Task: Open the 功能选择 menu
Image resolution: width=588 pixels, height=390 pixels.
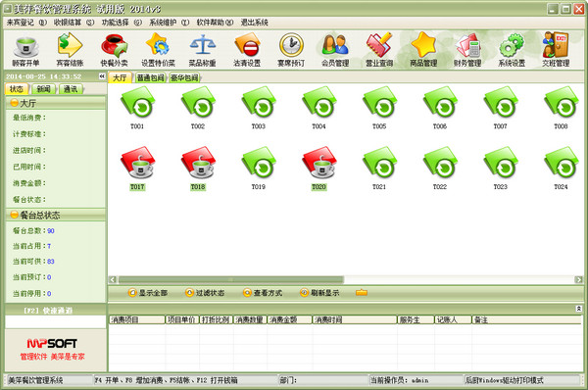Action: [x=122, y=23]
